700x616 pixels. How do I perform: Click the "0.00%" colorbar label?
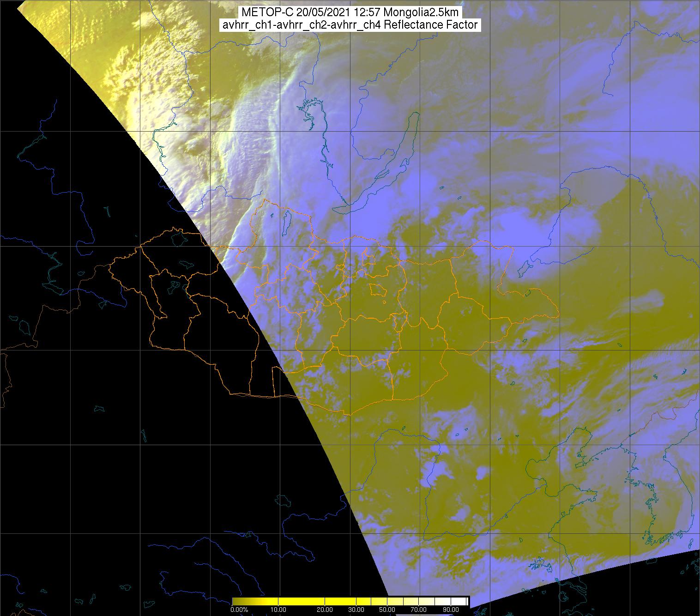[240, 610]
